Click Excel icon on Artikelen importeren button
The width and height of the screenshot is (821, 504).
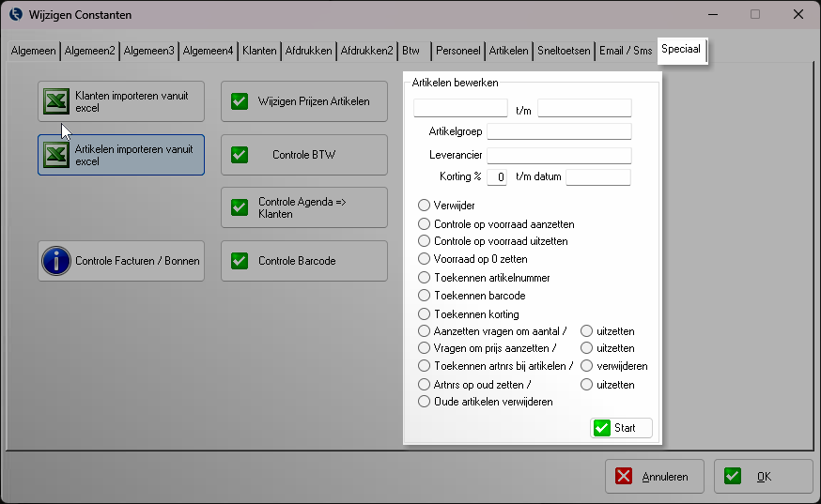(55, 155)
